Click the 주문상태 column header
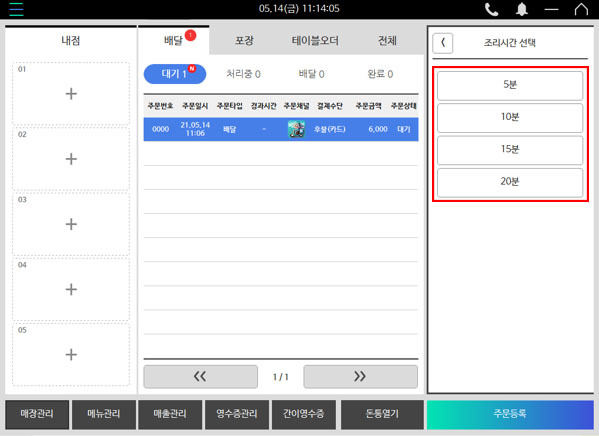 point(404,106)
